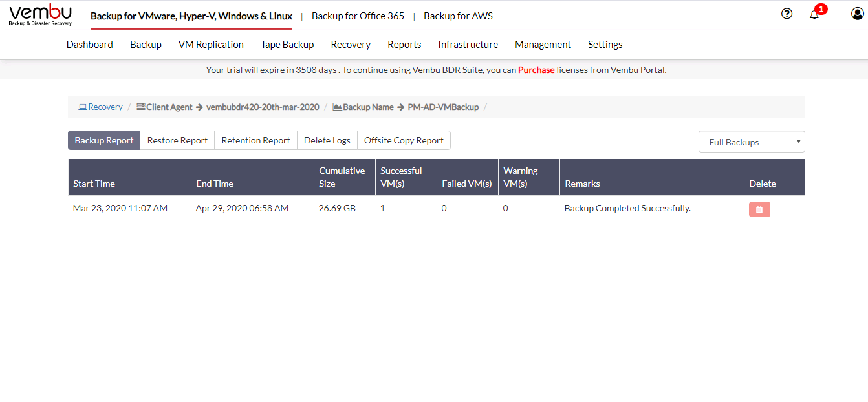868x402 pixels.
Task: Click the vembubdr420-20th-mar-2020 breadcrumb text
Action: [263, 107]
